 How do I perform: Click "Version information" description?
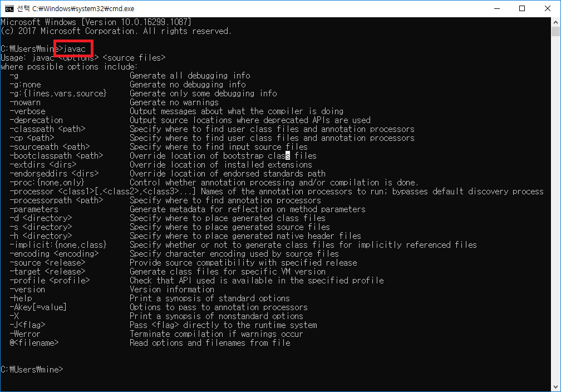172,289
